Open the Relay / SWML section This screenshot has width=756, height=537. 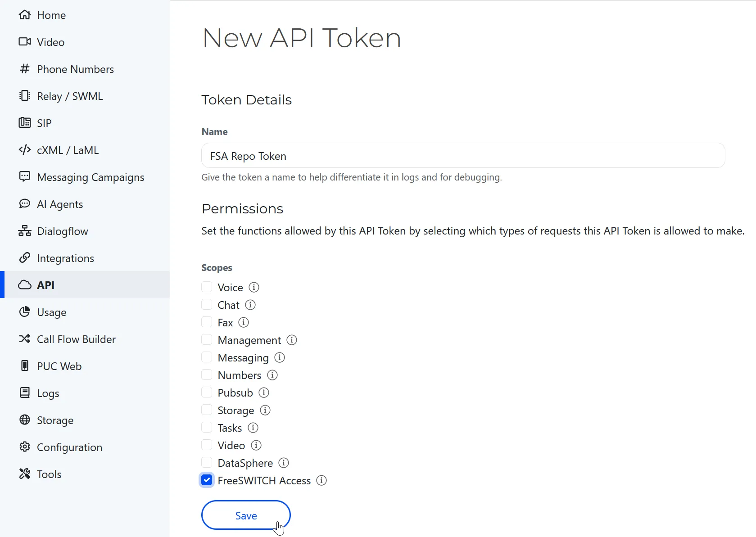85,96
